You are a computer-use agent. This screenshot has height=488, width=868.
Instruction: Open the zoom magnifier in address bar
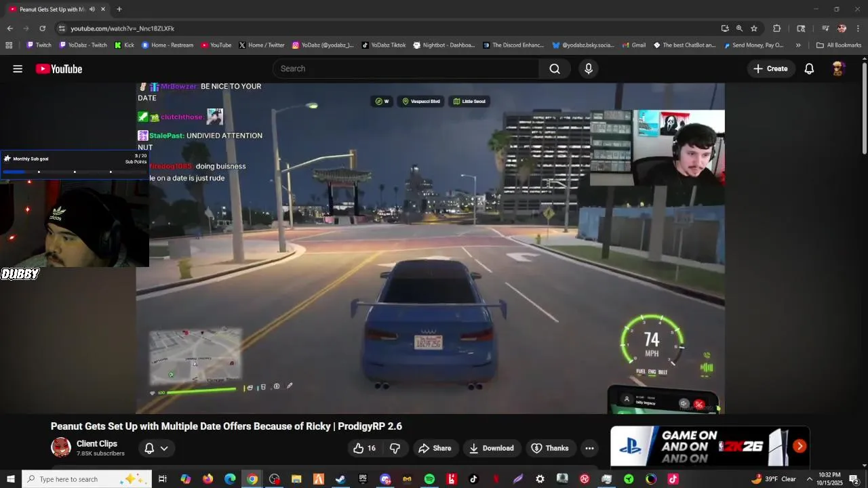[x=739, y=28]
